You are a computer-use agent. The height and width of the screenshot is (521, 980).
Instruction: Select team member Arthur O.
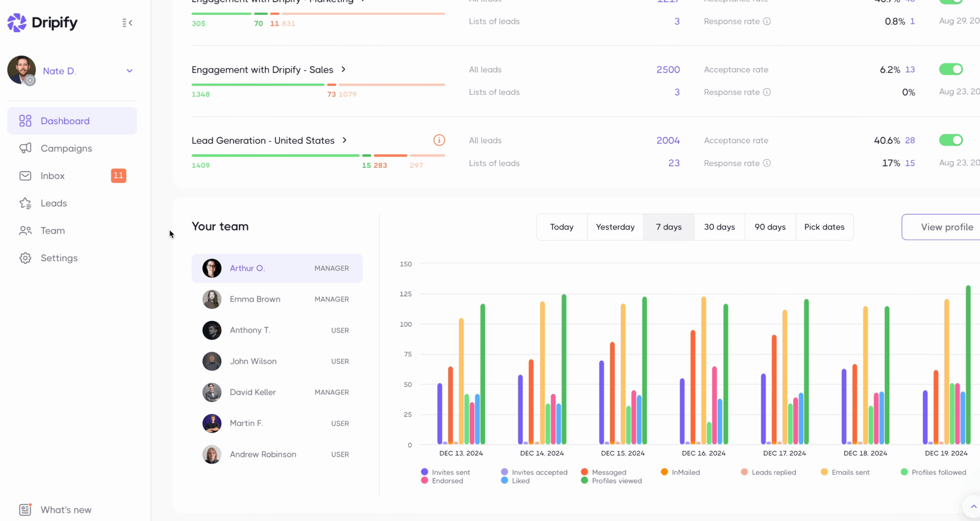coord(277,268)
